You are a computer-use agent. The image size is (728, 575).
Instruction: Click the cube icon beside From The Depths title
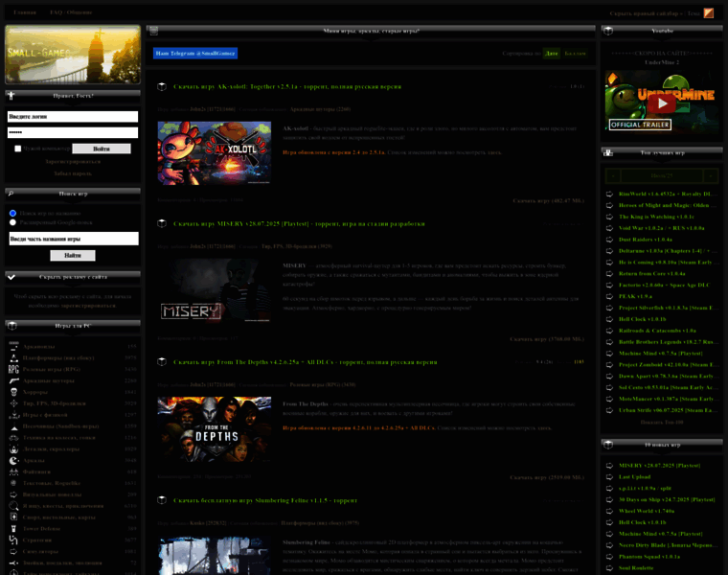coord(162,362)
